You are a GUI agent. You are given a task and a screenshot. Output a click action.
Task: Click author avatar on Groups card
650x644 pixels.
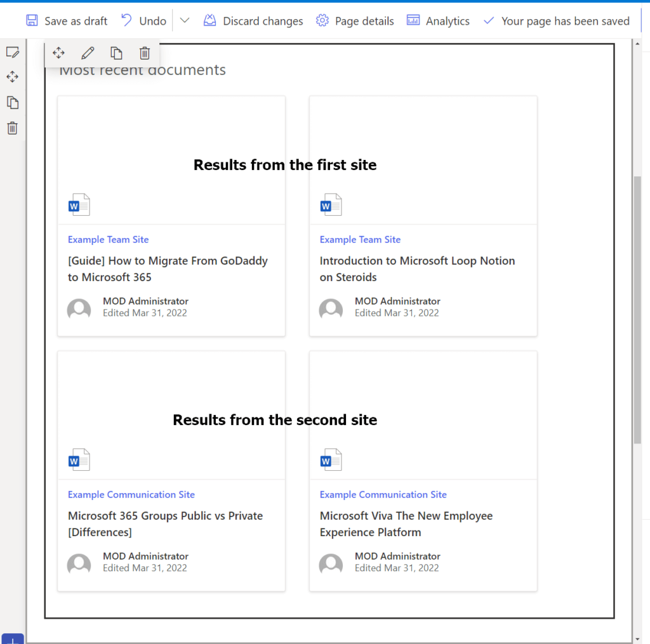(x=79, y=563)
